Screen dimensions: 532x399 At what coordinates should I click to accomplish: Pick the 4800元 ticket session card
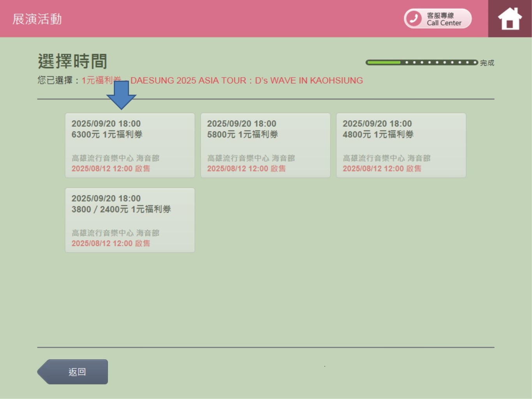click(401, 145)
